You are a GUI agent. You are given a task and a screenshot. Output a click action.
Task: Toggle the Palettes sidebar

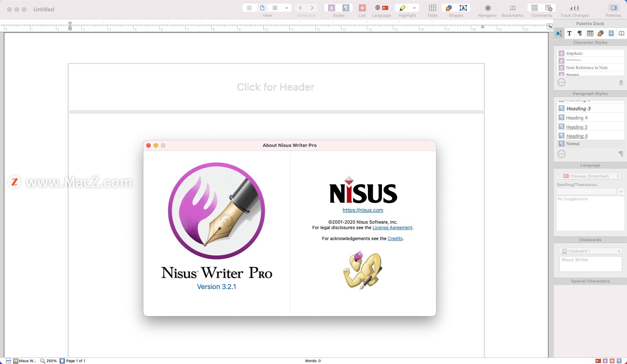click(x=613, y=8)
